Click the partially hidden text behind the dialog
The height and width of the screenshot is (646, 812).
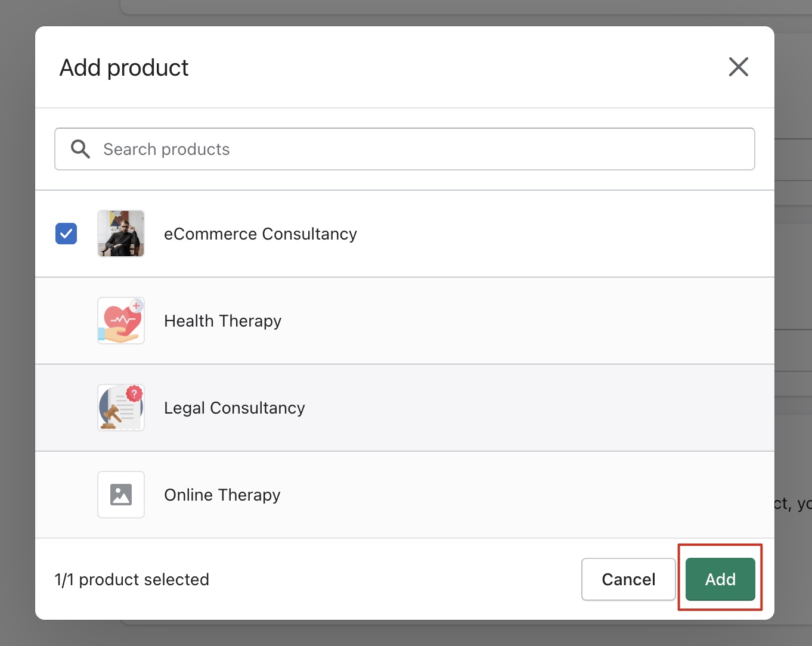pyautogui.click(x=792, y=504)
